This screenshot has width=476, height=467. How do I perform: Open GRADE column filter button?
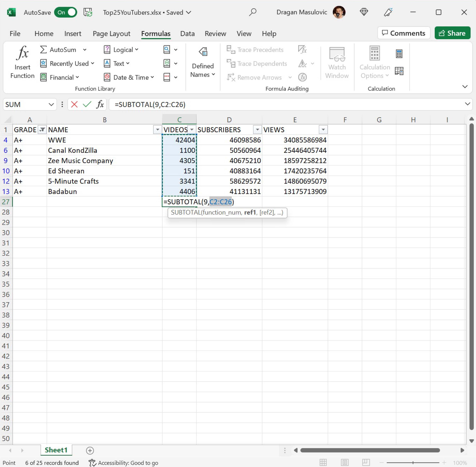pyautogui.click(x=42, y=129)
